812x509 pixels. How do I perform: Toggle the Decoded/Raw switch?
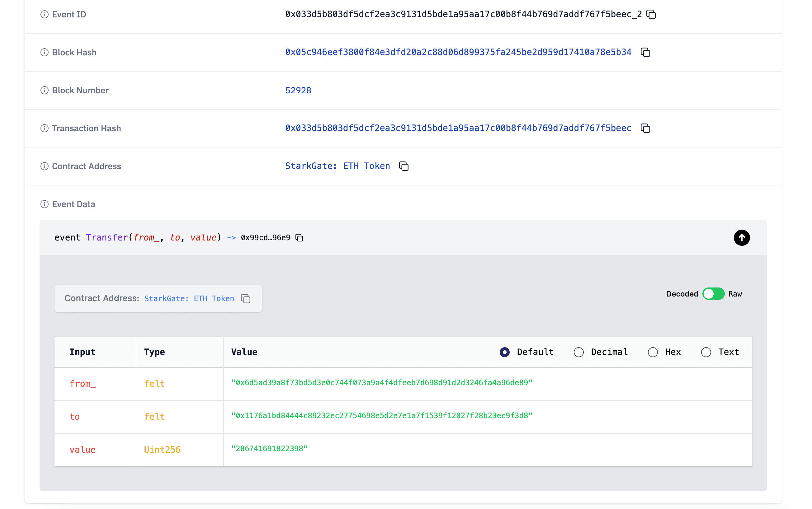713,294
